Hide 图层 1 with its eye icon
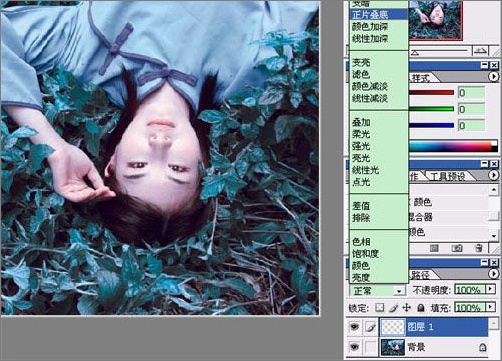The image size is (502, 361). coord(355,327)
